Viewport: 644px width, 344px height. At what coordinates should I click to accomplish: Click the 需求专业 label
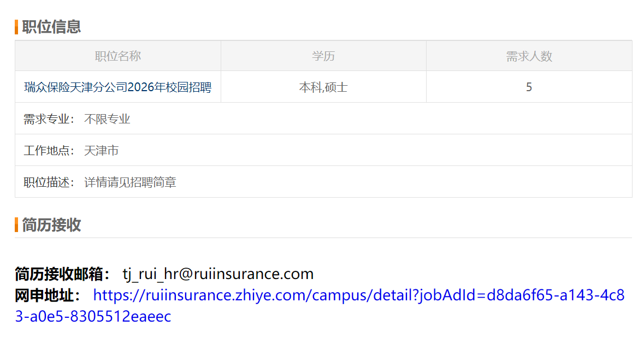pos(49,119)
